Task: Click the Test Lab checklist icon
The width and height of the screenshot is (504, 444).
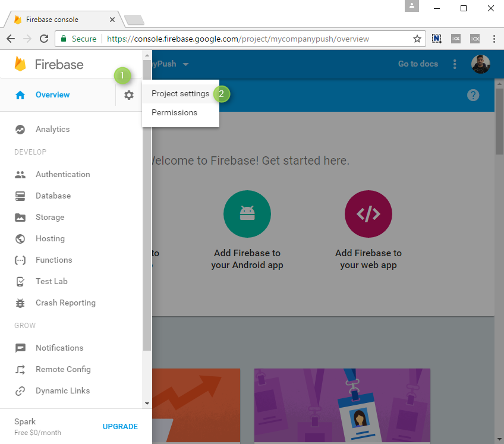Action: (x=20, y=282)
